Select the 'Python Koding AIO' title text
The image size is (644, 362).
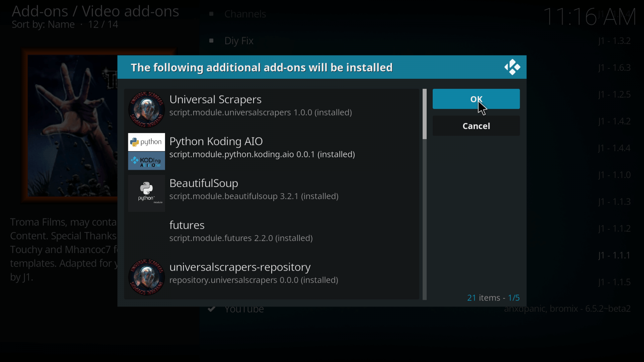pyautogui.click(x=216, y=141)
